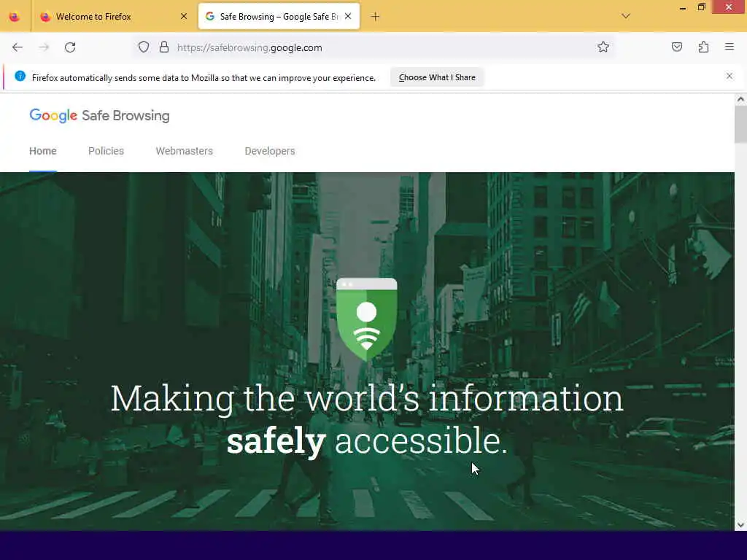Reload the current page
747x560 pixels.
70,47
